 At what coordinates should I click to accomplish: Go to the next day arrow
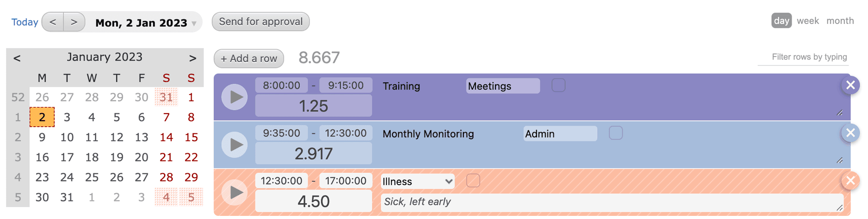(x=74, y=22)
